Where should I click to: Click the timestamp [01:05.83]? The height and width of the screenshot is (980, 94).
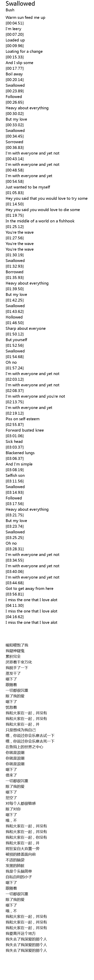[x=14, y=193]
